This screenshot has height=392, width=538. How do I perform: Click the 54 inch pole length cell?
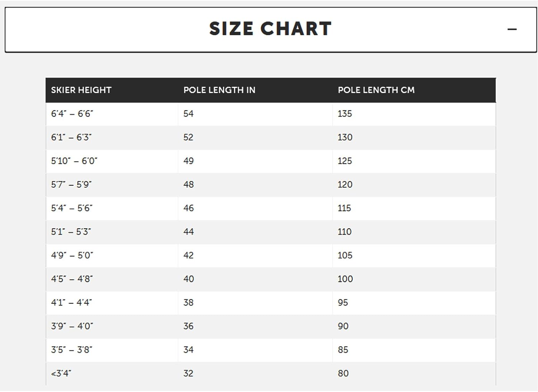[x=188, y=114]
